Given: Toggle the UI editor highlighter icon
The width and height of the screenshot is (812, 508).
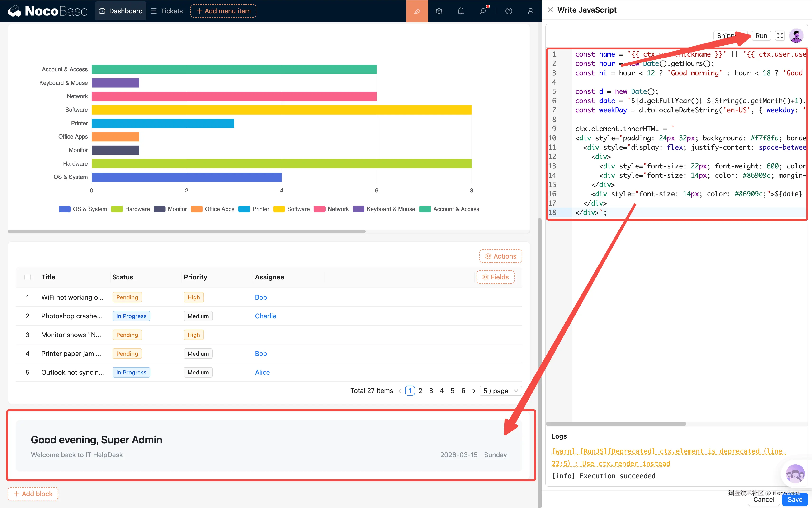Looking at the screenshot, I should tap(417, 11).
